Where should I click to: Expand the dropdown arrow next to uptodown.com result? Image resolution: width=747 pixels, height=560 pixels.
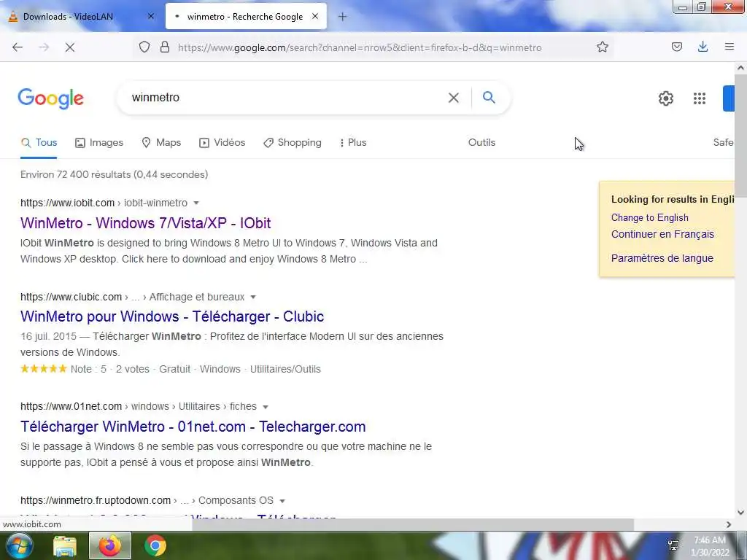click(282, 501)
